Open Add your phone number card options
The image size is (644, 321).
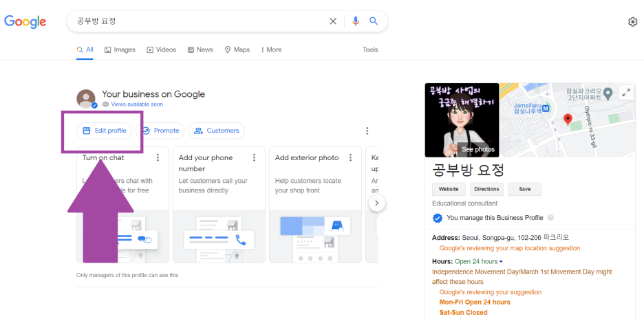255,157
